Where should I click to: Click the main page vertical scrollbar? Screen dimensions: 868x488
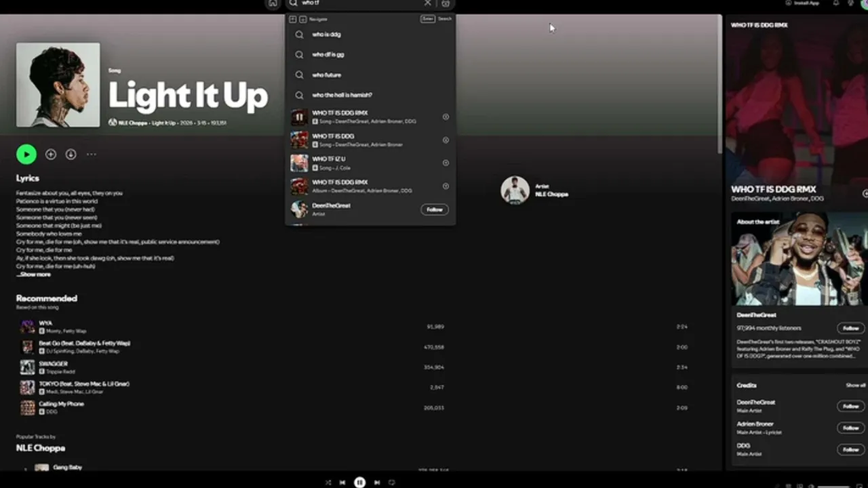pos(719,83)
